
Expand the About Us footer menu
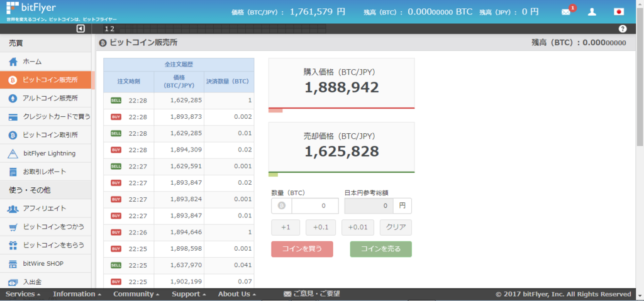237,294
